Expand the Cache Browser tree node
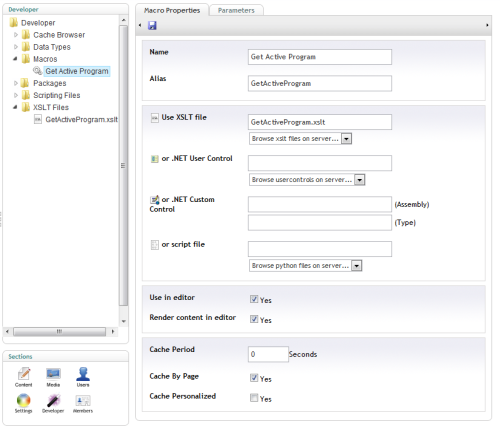Image resolution: width=500 pixels, height=430 pixels. click(16, 35)
